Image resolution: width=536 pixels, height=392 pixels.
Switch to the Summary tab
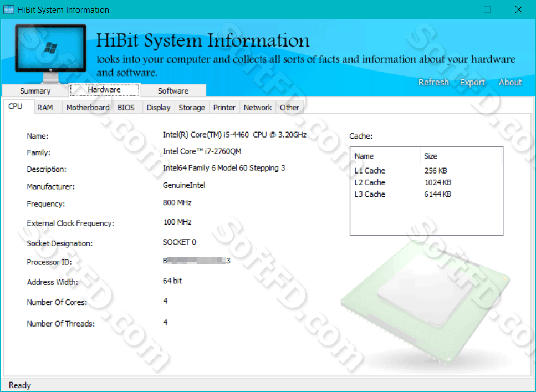[35, 90]
